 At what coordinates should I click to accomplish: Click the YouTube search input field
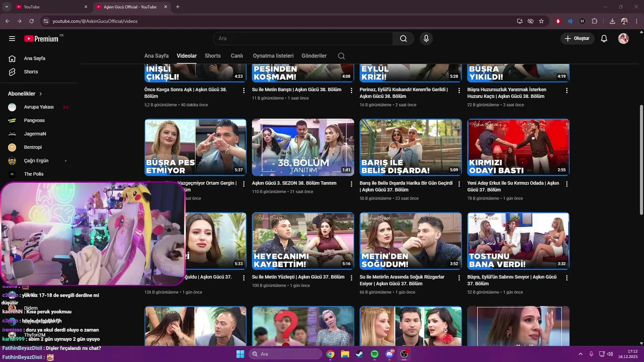point(303,39)
